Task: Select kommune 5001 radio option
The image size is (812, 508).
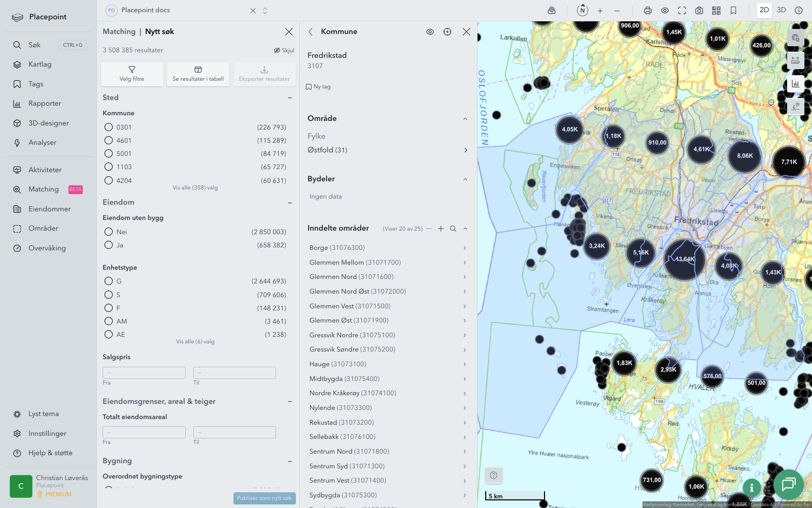Action: coord(109,153)
